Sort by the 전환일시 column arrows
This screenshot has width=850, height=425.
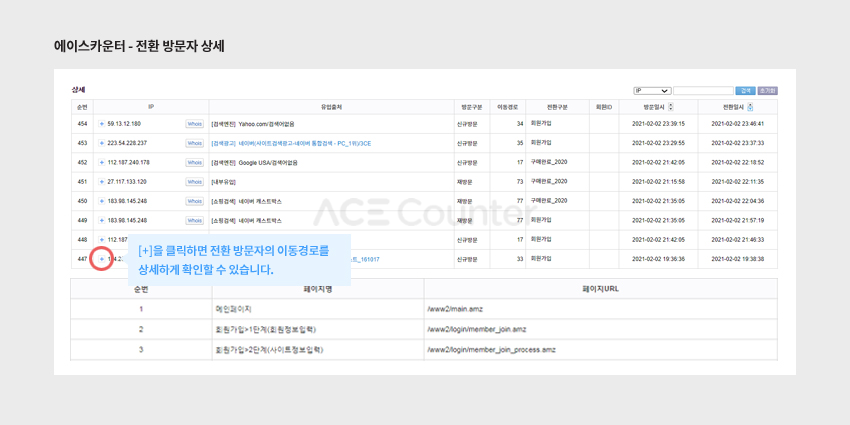click(750, 107)
